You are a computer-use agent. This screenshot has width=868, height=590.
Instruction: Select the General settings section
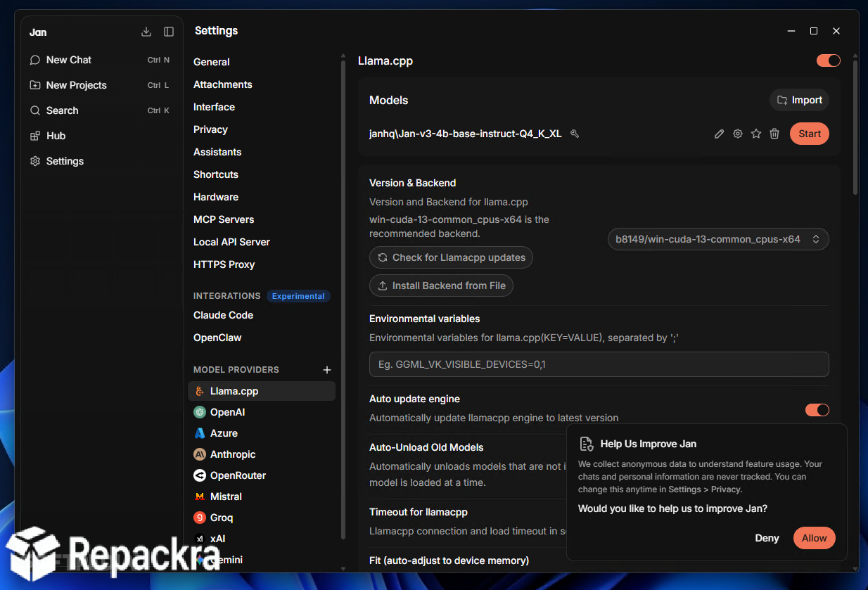click(211, 62)
